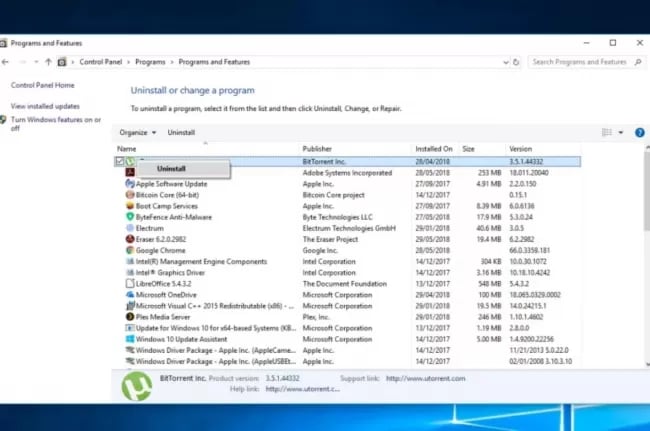This screenshot has width=650, height=431.
Task: Click the Intel Management Engine Components icon
Action: point(130,262)
